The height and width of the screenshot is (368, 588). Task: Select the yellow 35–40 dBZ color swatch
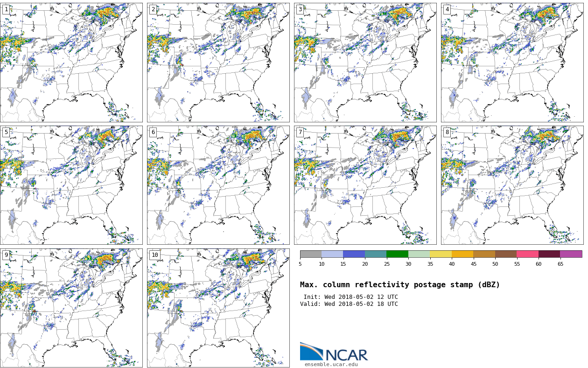coord(441,254)
